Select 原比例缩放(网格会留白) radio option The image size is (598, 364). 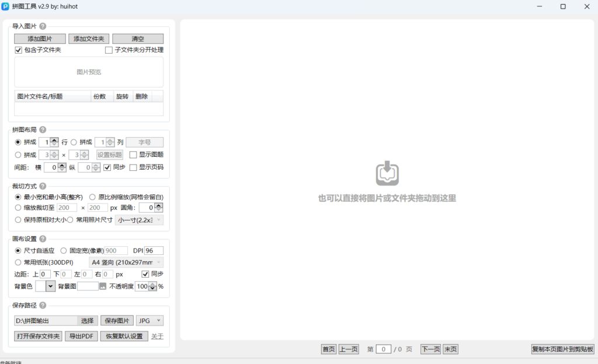pyautogui.click(x=92, y=197)
